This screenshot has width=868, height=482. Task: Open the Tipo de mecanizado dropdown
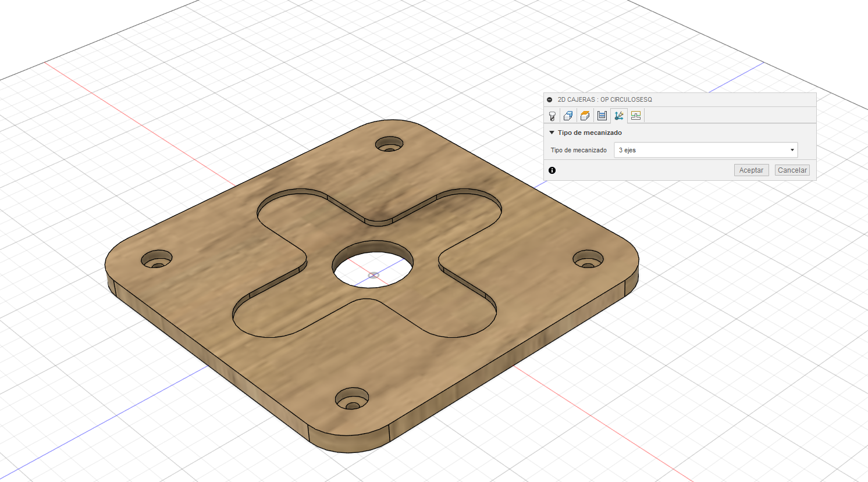pyautogui.click(x=706, y=150)
